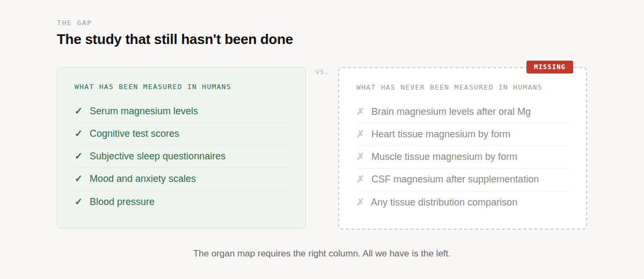Select 'Brain magnesium levels after oral Mg' text
The width and height of the screenshot is (644, 279).
click(x=451, y=112)
